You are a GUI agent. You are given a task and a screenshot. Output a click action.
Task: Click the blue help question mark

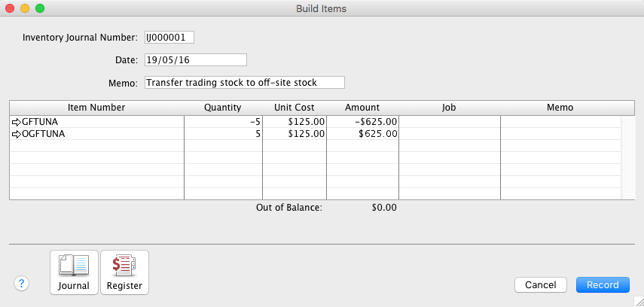coord(22,284)
